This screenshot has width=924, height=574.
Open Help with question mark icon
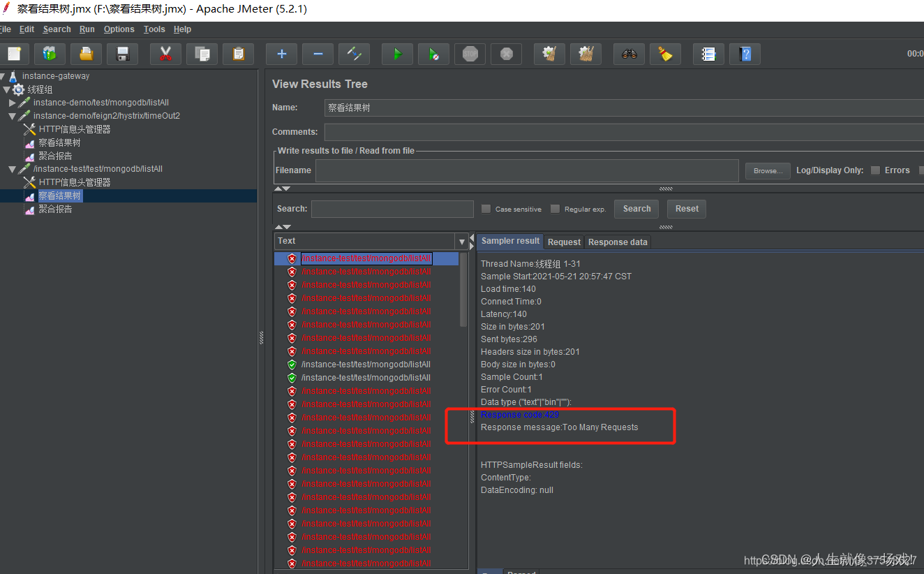(745, 54)
